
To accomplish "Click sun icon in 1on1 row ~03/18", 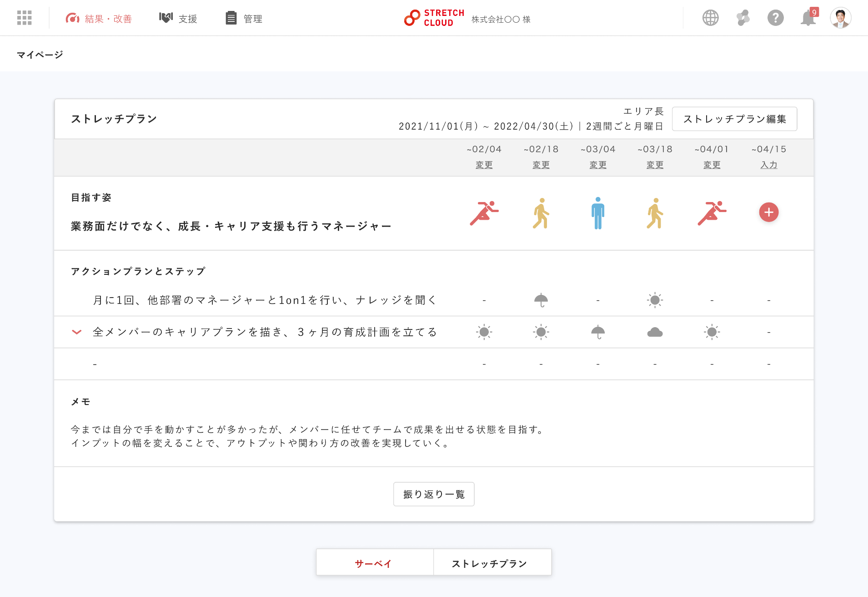I will tap(655, 300).
